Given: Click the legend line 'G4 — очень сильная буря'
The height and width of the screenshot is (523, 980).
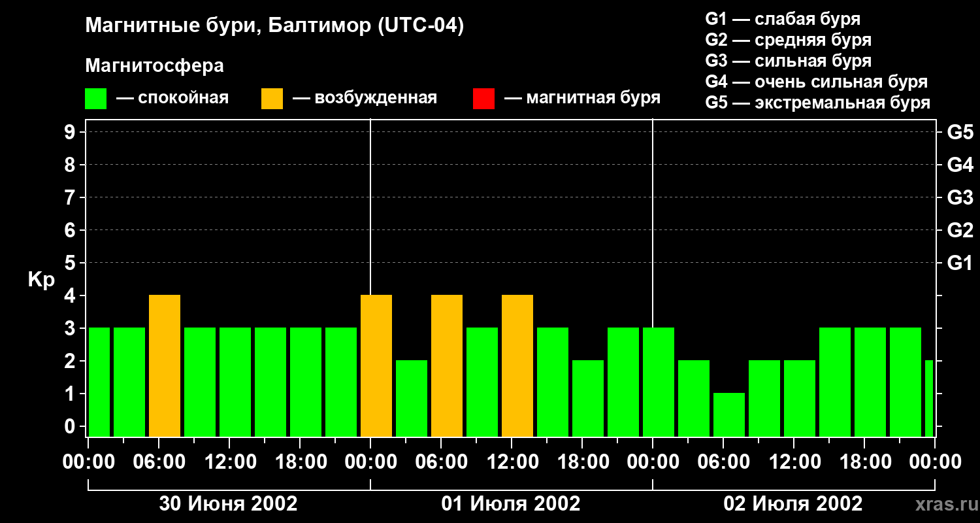Looking at the screenshot, I should tap(817, 82).
